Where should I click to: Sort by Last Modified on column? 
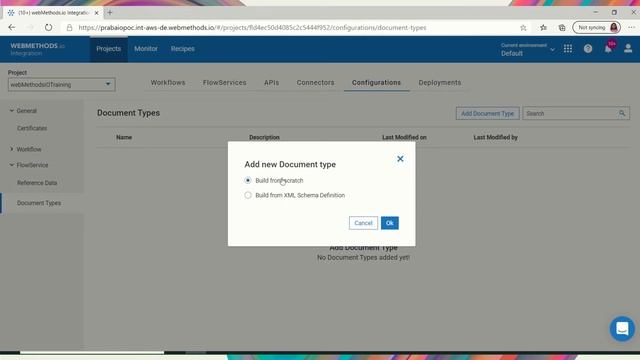[x=404, y=137]
